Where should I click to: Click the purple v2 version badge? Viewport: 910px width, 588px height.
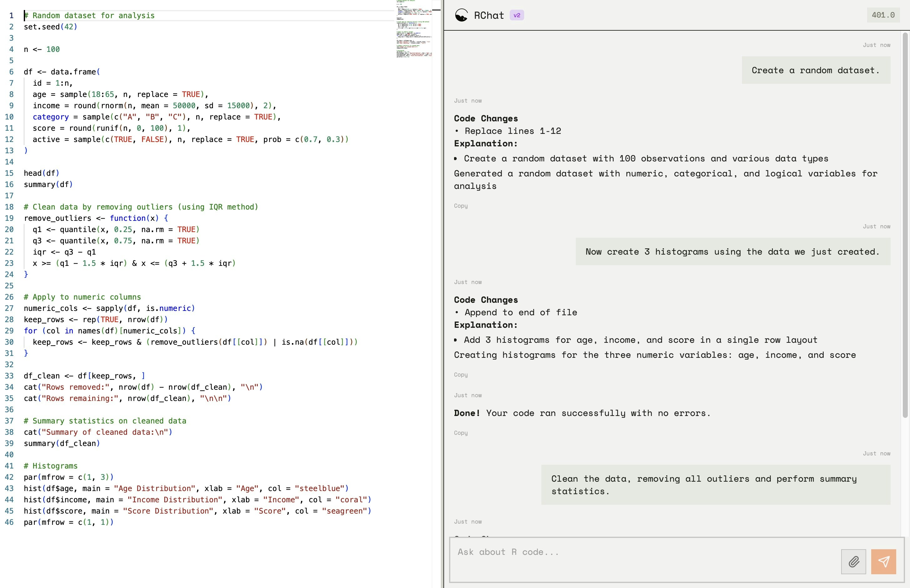tap(518, 15)
